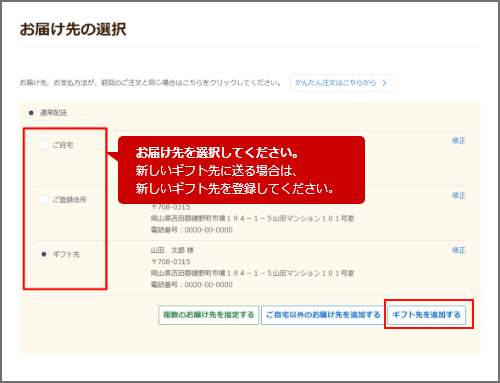Click recipient name 山田 太郎 様
500x383 pixels.
172,250
